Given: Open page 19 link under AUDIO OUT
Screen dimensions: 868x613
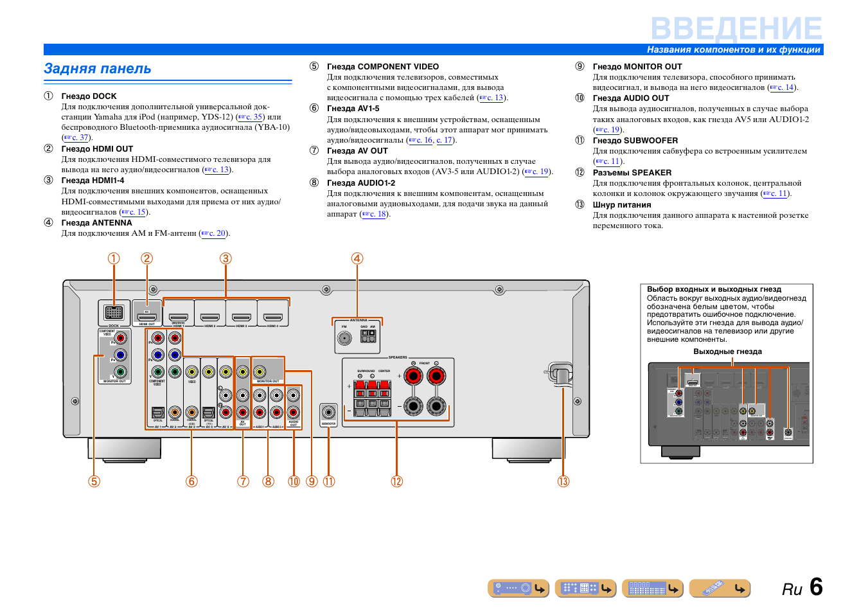Looking at the screenshot, I should coord(608,130).
